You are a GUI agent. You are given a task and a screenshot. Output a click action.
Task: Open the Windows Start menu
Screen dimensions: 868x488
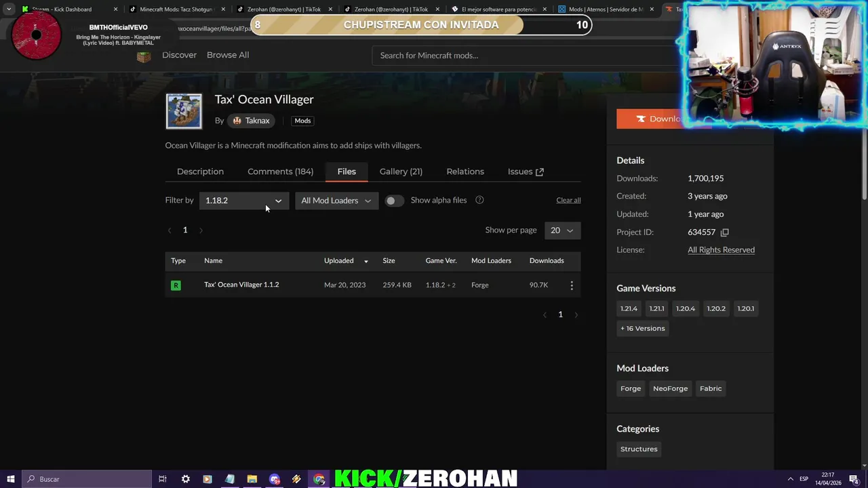[x=10, y=479]
